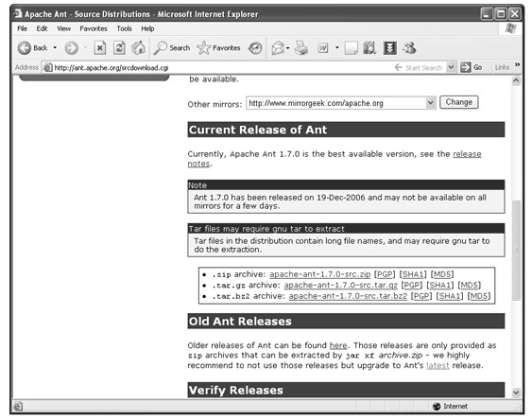Open SHA1 checksum for the tar.gz archive
The image size is (532, 419).
click(x=439, y=285)
